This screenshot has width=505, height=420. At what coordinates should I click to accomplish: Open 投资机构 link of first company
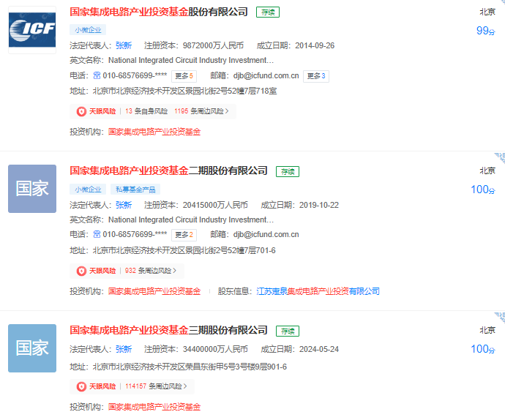tap(154, 132)
